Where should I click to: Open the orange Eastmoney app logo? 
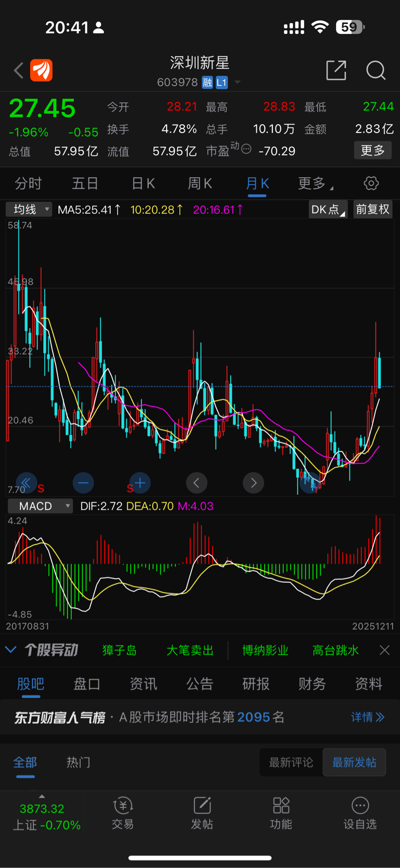(41, 70)
